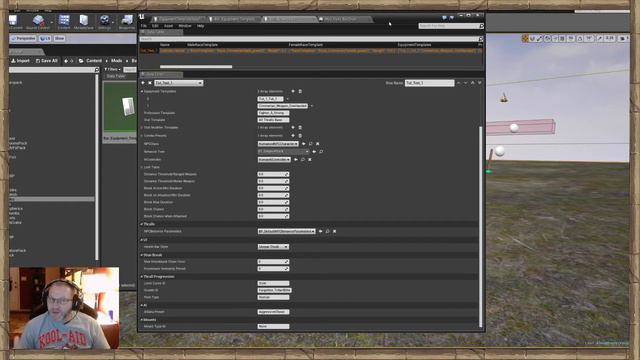
Task: Clear the NPC Class value
Action: [318, 144]
